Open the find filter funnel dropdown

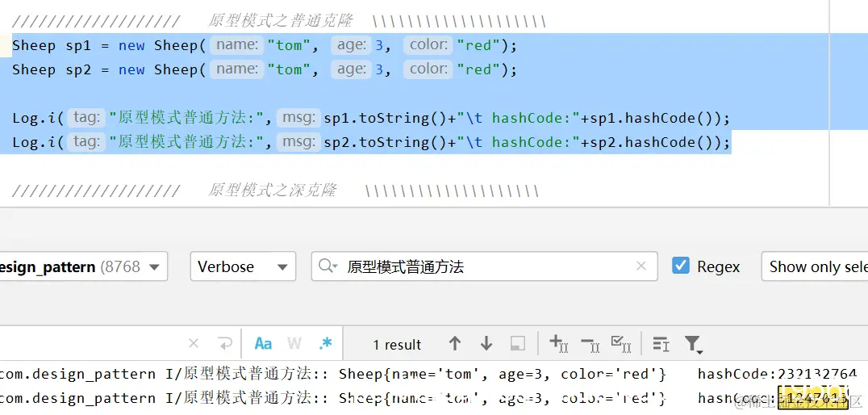click(x=693, y=344)
